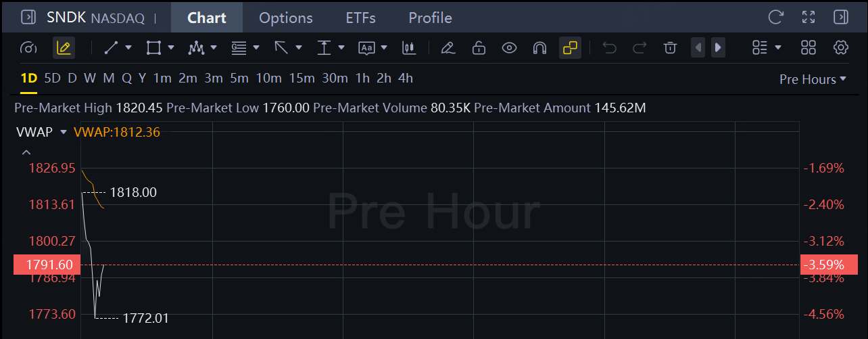
Task: Click the trash delete drawings icon
Action: coord(670,47)
